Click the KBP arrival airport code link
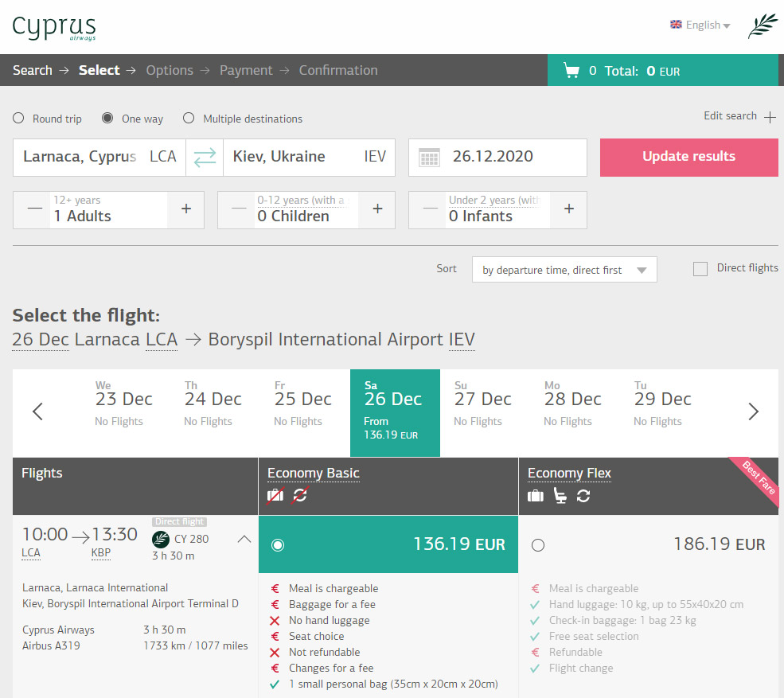Viewport: 784px width, 698px height. point(100,553)
